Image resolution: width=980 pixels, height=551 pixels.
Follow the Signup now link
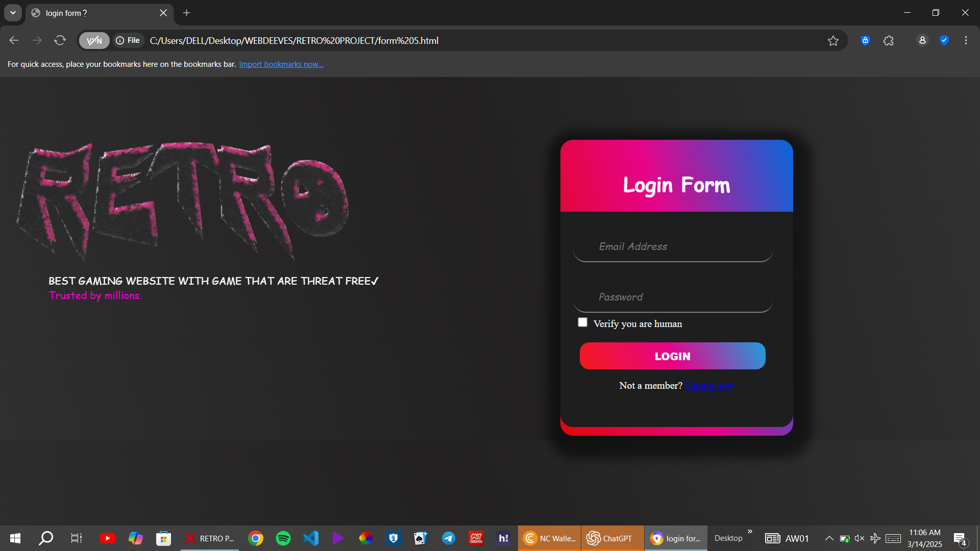(x=709, y=386)
